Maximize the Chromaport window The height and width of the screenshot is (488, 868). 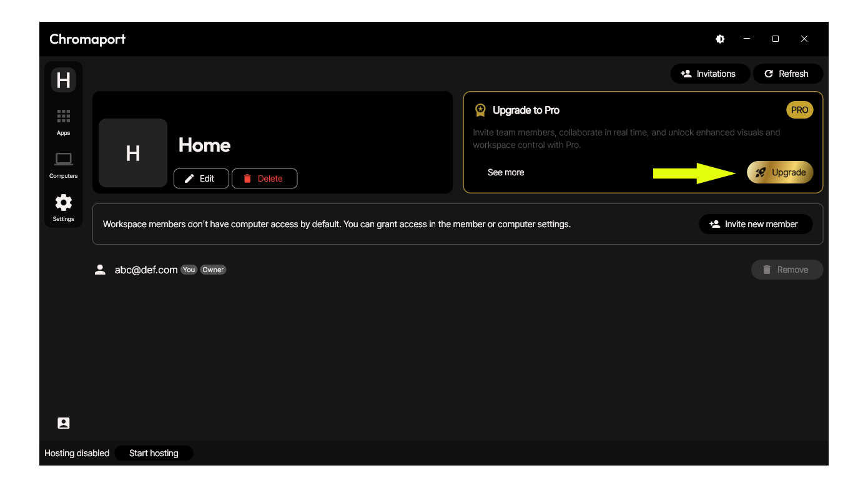pyautogui.click(x=776, y=39)
